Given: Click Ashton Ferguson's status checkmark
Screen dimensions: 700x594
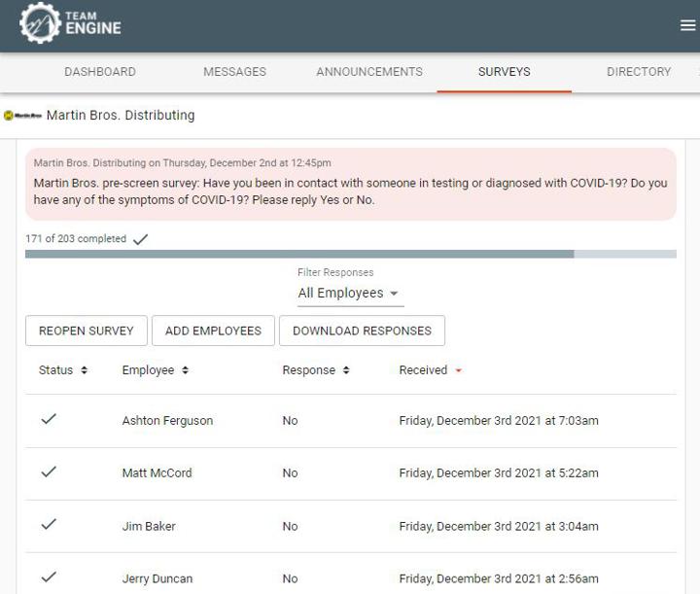Looking at the screenshot, I should click(x=49, y=419).
